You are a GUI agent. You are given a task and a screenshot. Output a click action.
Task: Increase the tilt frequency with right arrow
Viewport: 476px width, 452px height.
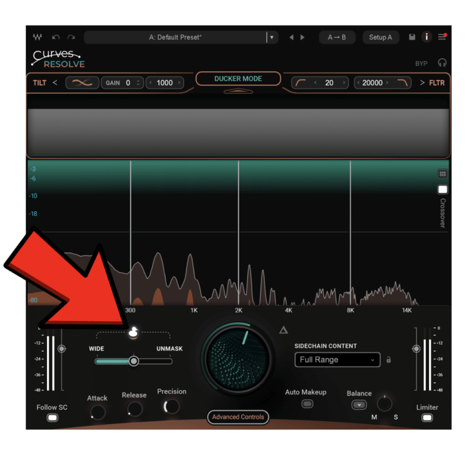click(179, 82)
